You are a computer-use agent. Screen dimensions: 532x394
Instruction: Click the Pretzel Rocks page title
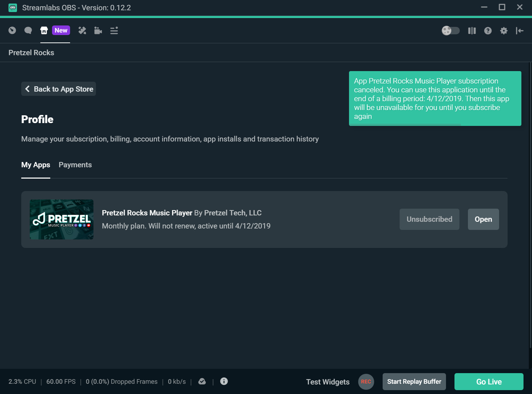click(31, 53)
